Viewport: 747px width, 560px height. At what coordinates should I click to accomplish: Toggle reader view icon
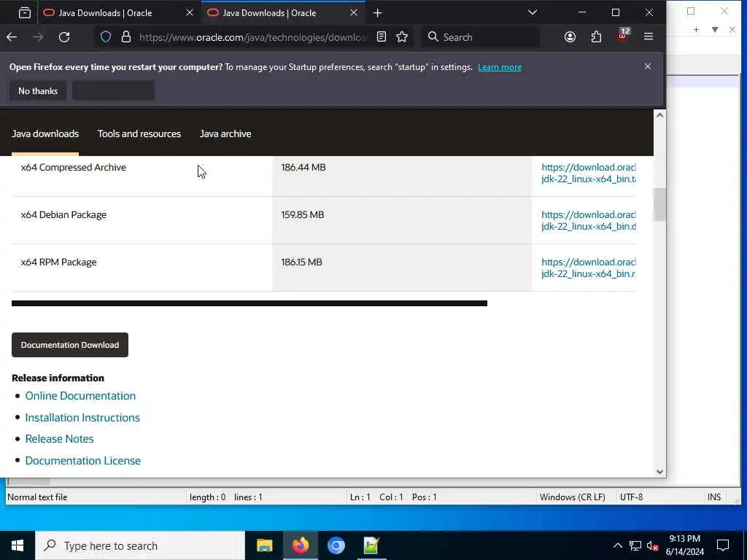pyautogui.click(x=381, y=36)
